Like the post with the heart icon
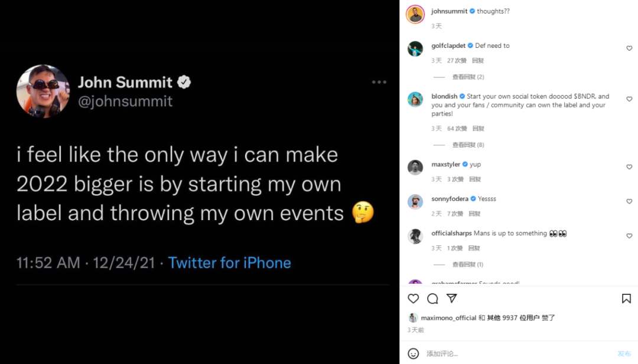The height and width of the screenshot is (364, 638). pyautogui.click(x=414, y=299)
